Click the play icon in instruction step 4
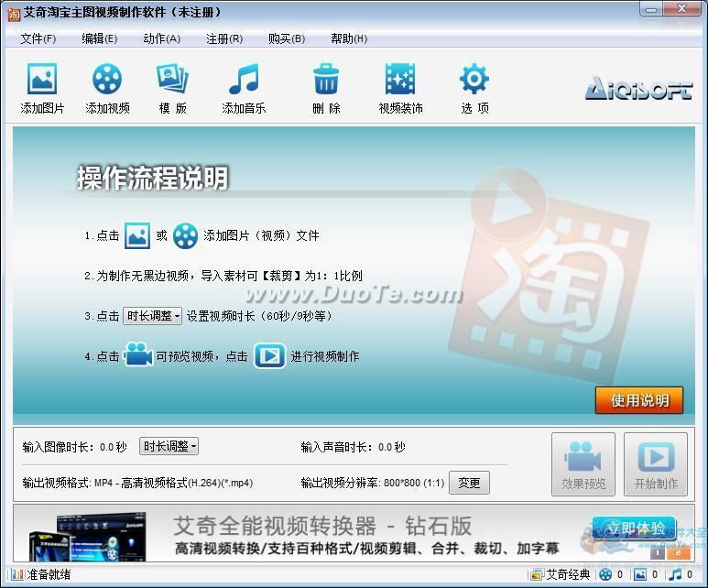The width and height of the screenshot is (708, 588). pyautogui.click(x=269, y=356)
